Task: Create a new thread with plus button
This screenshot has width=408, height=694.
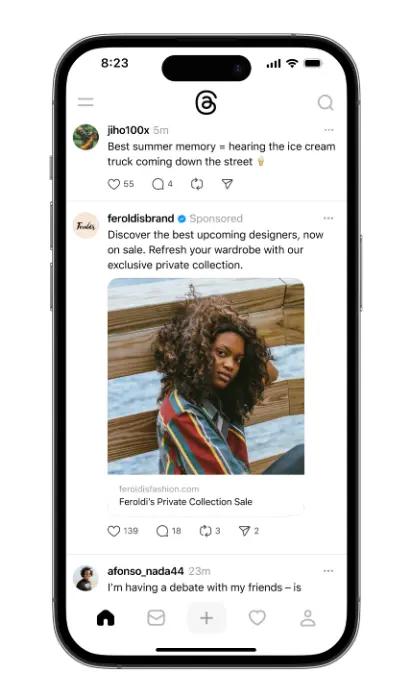Action: pos(207,618)
